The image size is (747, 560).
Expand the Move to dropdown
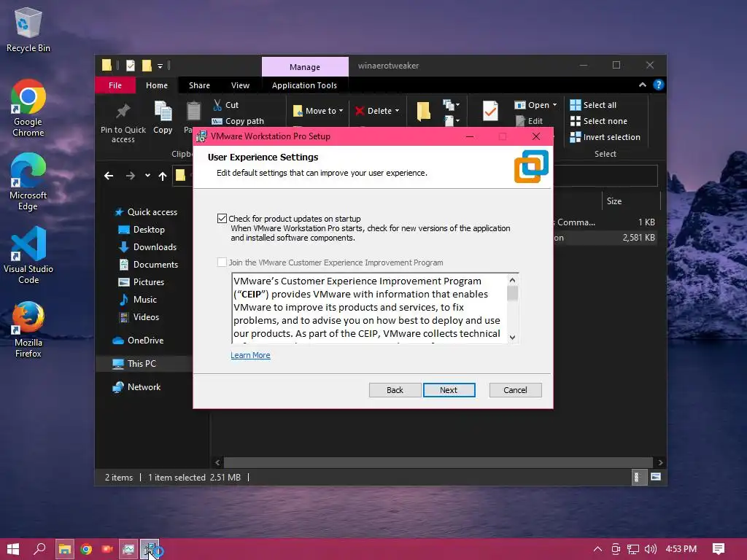(341, 111)
